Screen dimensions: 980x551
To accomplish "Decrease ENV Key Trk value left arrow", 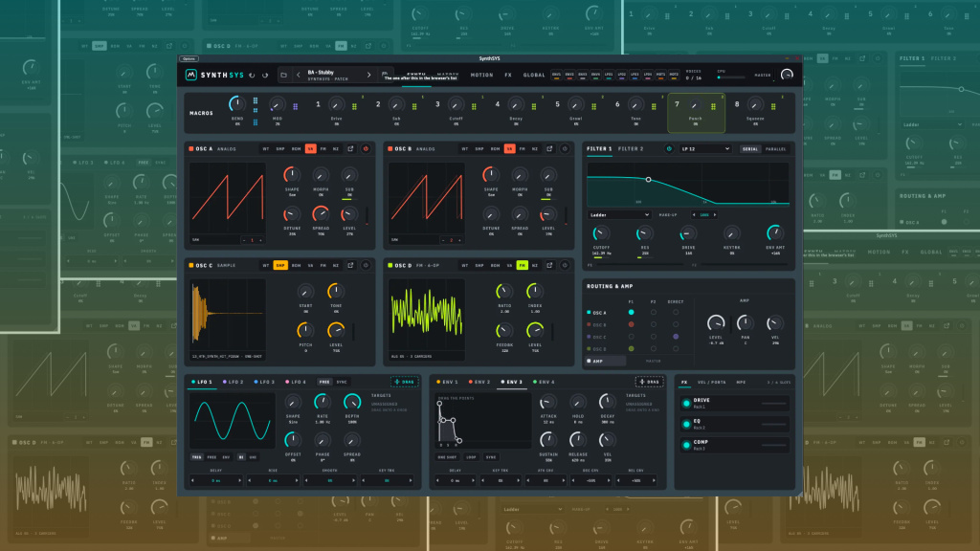I will point(483,480).
